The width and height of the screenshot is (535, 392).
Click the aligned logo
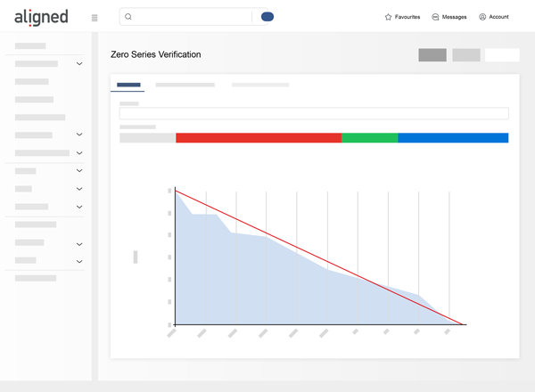coord(41,17)
